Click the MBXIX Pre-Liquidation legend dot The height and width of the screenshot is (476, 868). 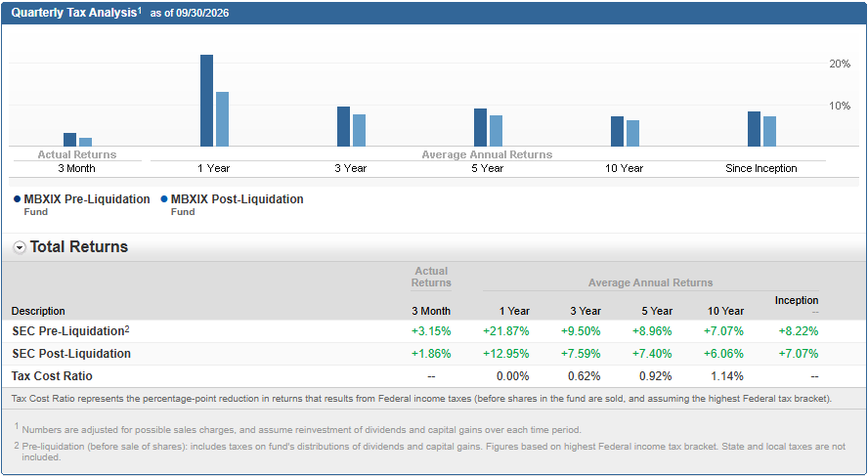(18, 199)
